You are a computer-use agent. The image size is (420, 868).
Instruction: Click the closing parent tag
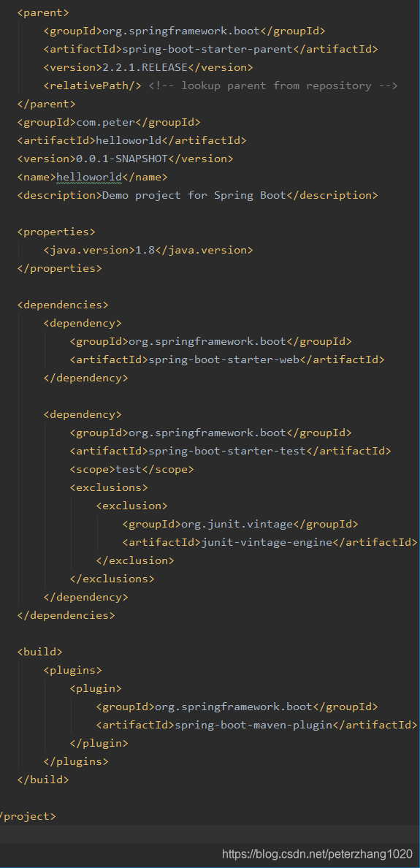pyautogui.click(x=47, y=104)
